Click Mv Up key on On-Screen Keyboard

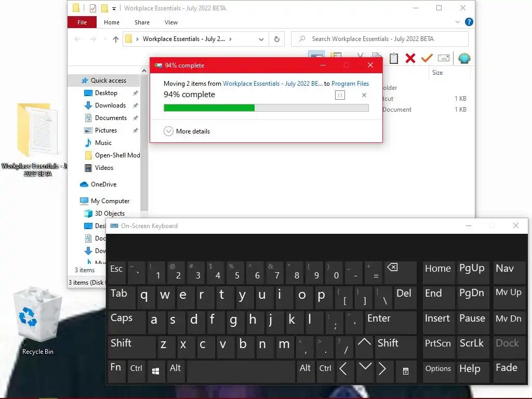[509, 297]
